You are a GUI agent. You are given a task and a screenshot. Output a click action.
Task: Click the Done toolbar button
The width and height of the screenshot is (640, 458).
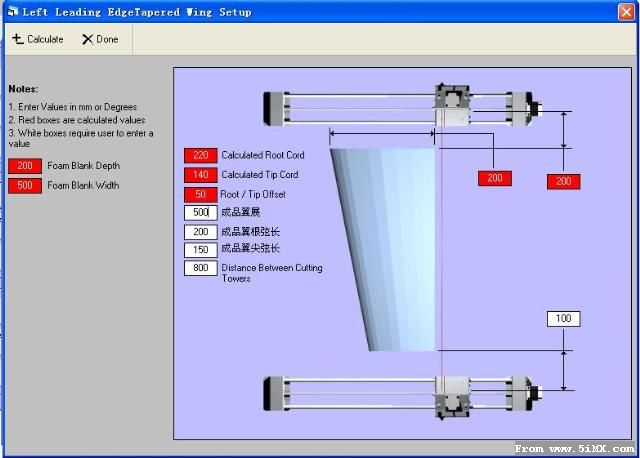coord(100,39)
